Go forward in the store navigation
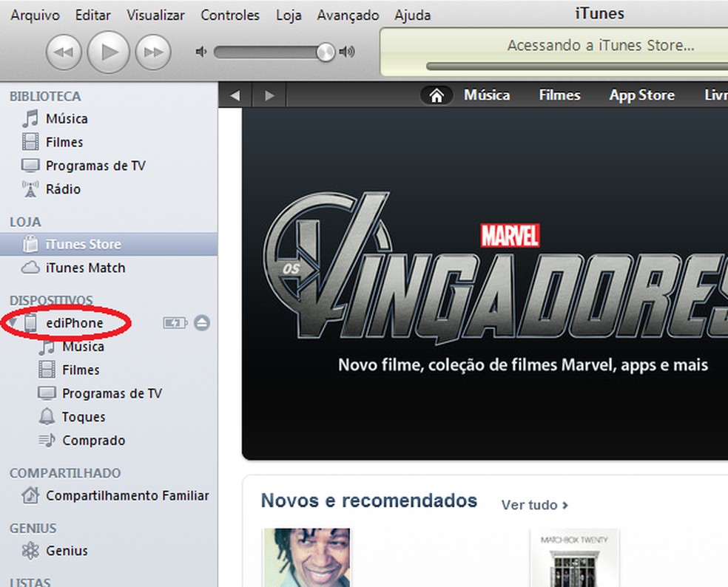This screenshot has height=587, width=728. 269,95
